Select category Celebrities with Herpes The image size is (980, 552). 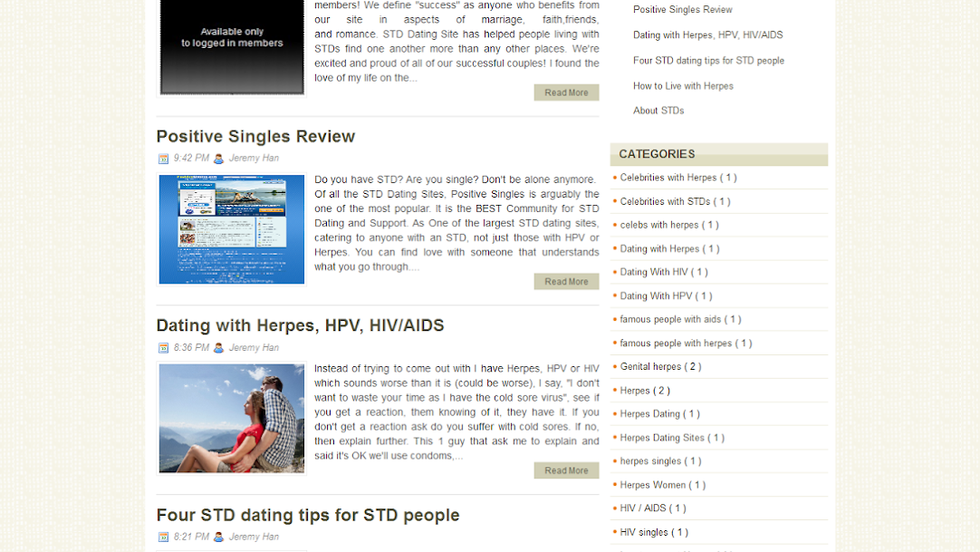(668, 178)
